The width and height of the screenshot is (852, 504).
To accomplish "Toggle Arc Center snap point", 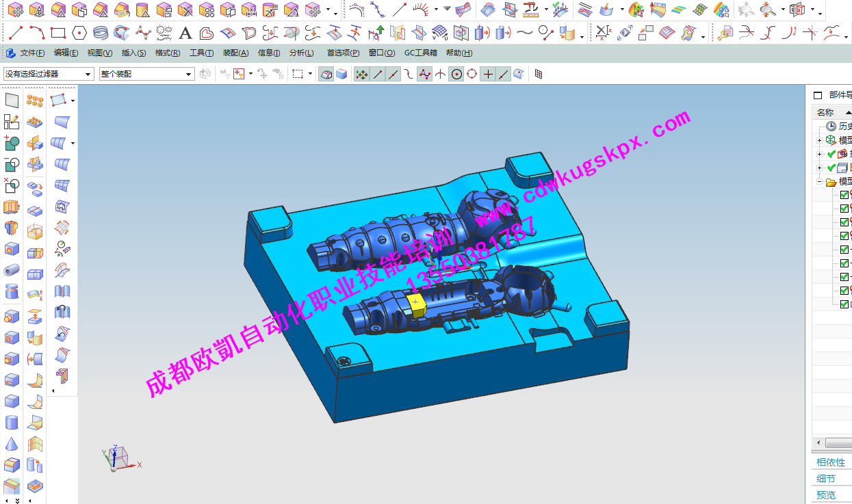I will (456, 74).
